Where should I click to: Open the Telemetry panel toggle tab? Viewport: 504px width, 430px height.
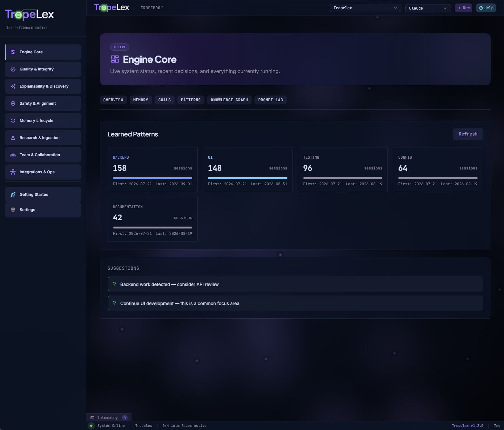(109, 418)
